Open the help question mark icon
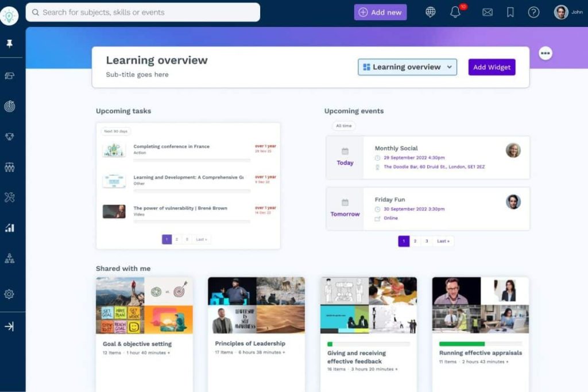Screen dimensions: 588x392 point(533,13)
